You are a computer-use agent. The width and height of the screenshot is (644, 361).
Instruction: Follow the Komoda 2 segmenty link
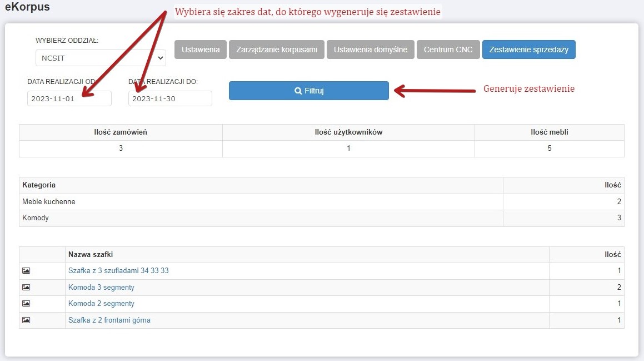[101, 304]
